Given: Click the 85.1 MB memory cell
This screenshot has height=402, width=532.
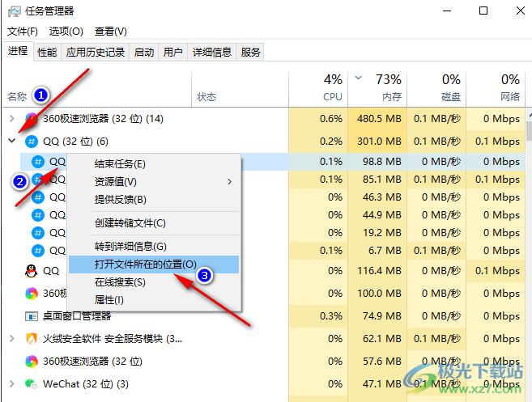Looking at the screenshot, I should (377, 180).
